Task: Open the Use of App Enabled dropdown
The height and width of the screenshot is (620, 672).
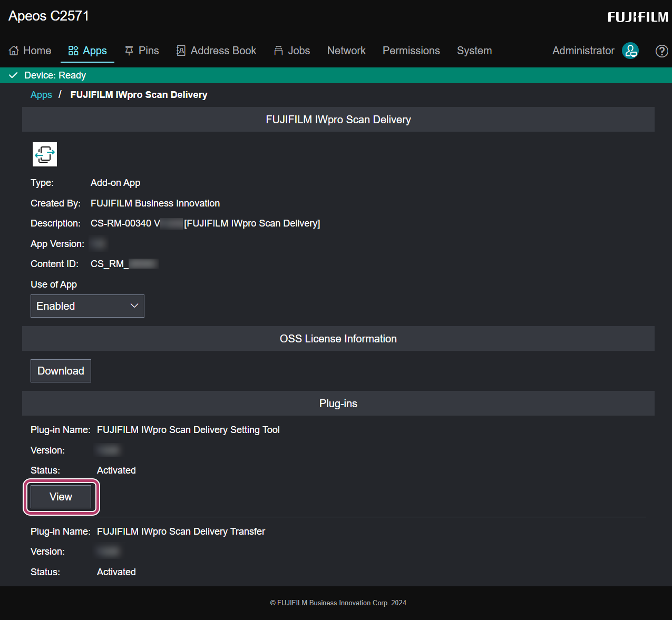Action: coord(87,306)
